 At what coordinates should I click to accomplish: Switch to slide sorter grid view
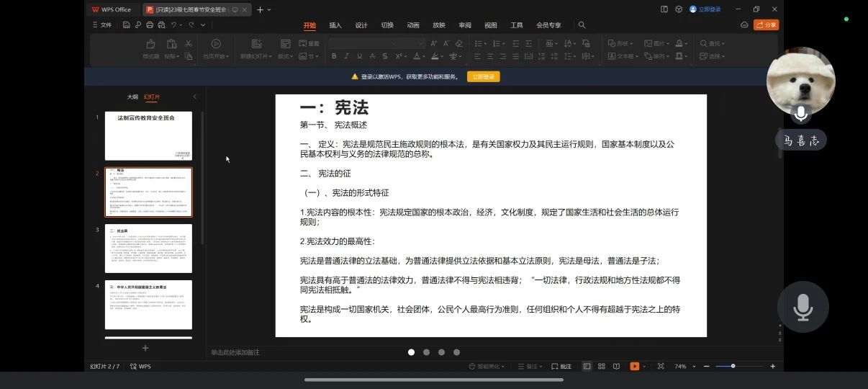click(602, 366)
